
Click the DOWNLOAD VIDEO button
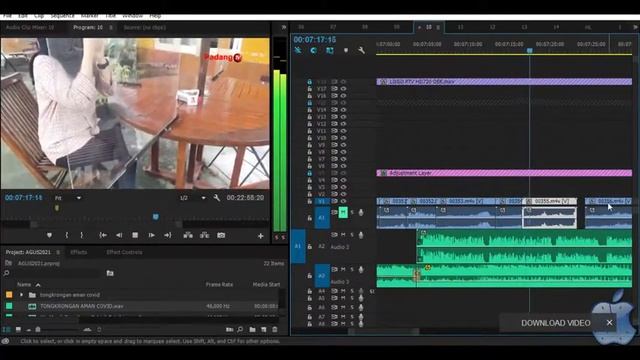pos(556,323)
